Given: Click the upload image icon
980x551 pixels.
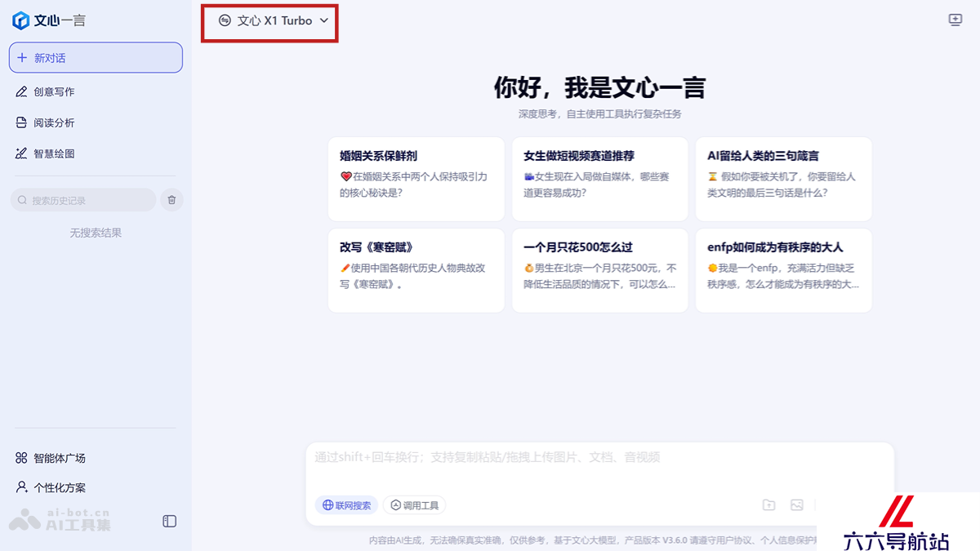Looking at the screenshot, I should click(797, 505).
